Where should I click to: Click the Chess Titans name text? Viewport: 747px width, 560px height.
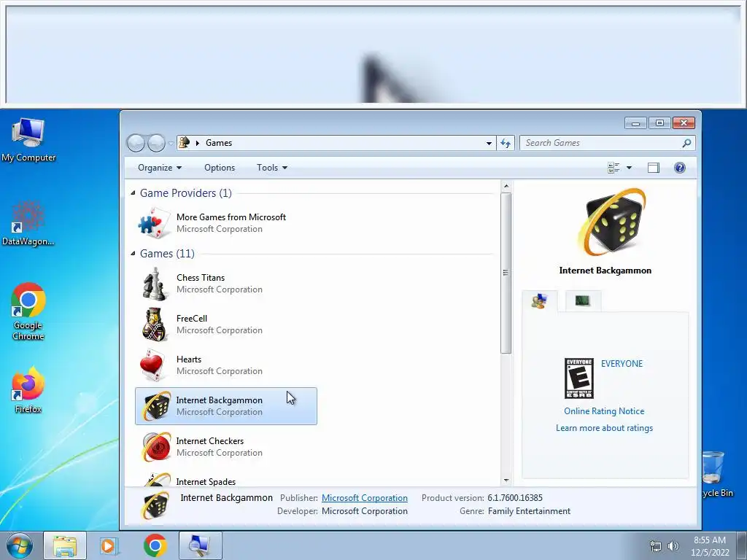tap(201, 278)
